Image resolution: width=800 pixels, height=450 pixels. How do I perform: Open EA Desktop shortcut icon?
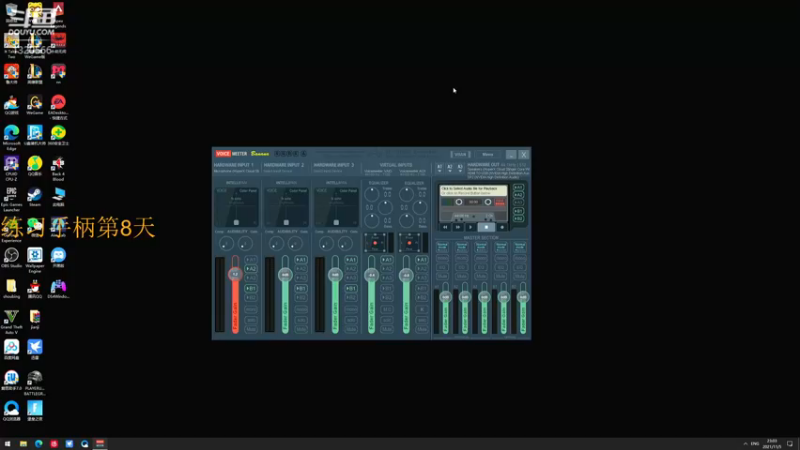pos(58,107)
